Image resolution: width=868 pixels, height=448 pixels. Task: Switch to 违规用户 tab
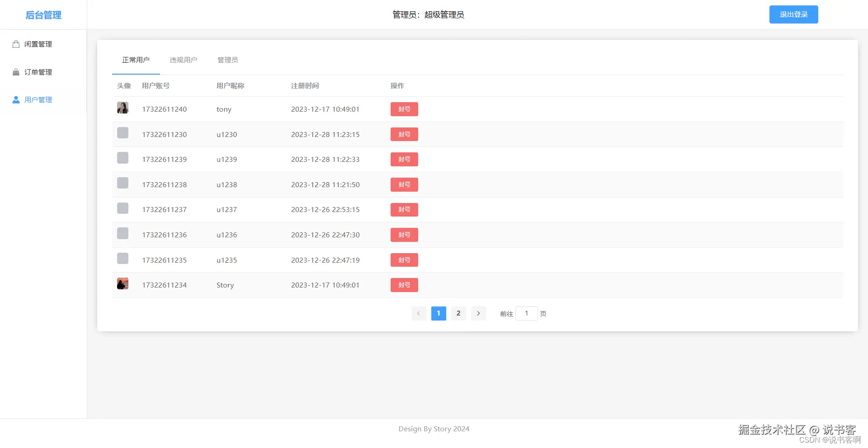pos(184,60)
